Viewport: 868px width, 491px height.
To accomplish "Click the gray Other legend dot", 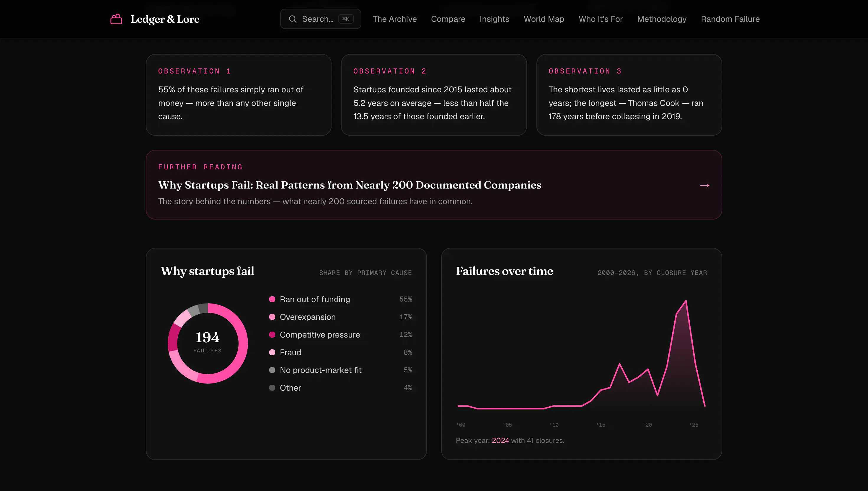I will tap(272, 387).
